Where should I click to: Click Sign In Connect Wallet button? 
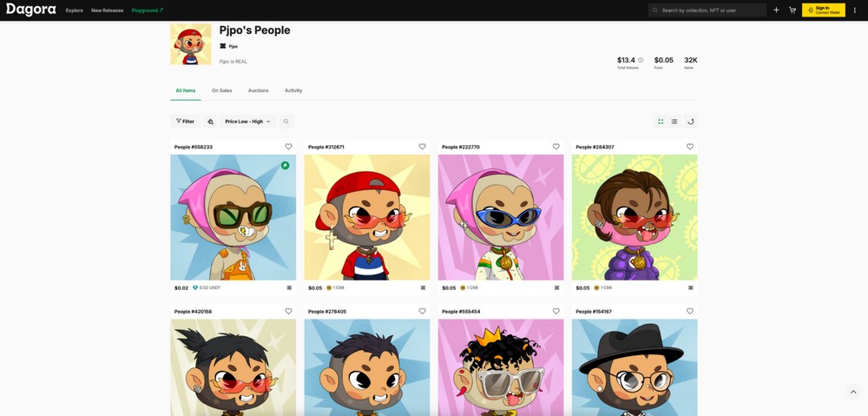[x=824, y=10]
